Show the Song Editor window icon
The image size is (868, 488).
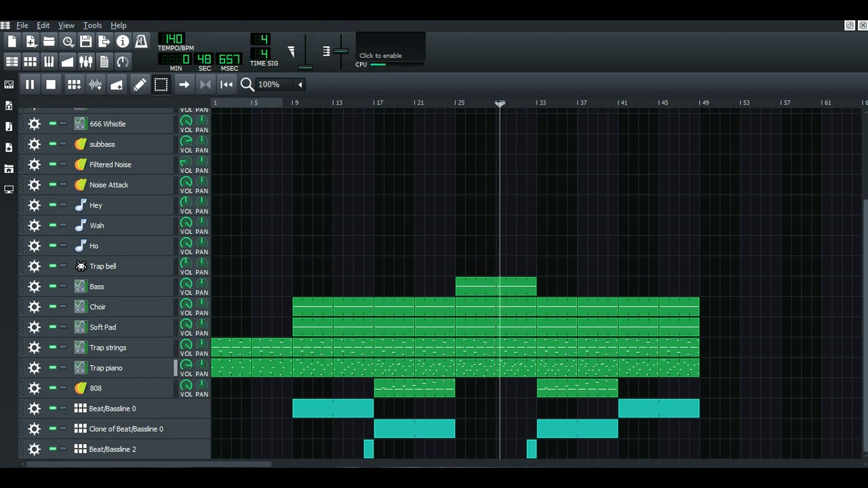(x=12, y=62)
